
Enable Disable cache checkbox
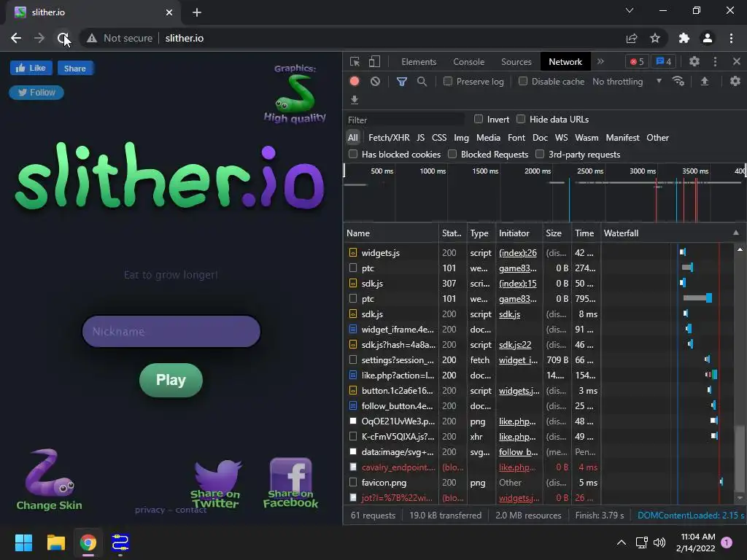pos(522,82)
